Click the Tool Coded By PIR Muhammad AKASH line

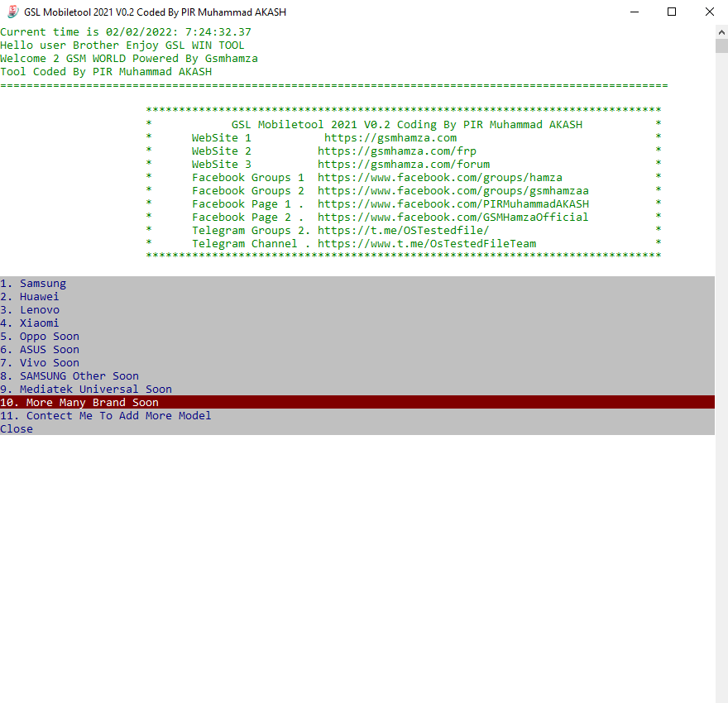[x=106, y=71]
